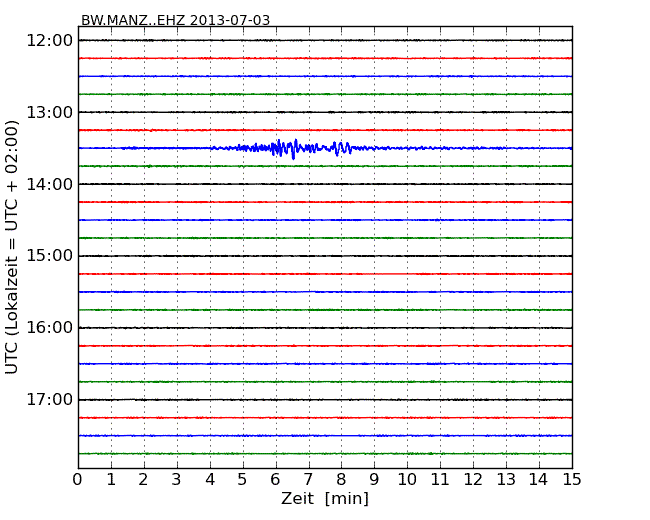Click the x-axis tick label "3"
The image size is (650, 520).
(x=177, y=480)
